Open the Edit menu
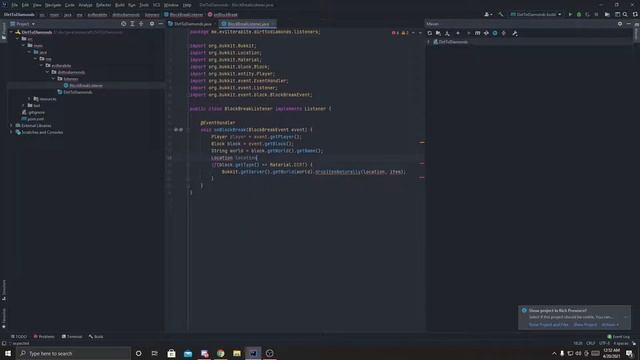Image resolution: width=640 pixels, height=360 pixels. (25, 5)
